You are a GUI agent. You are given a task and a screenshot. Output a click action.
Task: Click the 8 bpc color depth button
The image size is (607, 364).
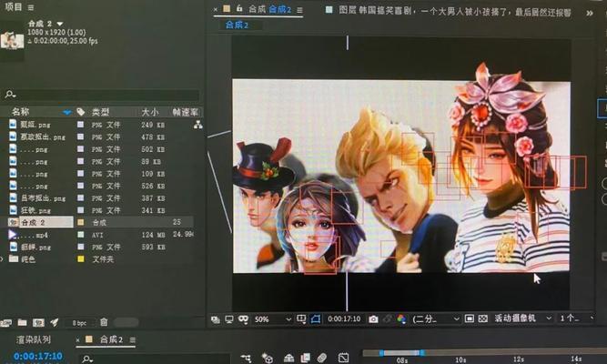pyautogui.click(x=79, y=322)
